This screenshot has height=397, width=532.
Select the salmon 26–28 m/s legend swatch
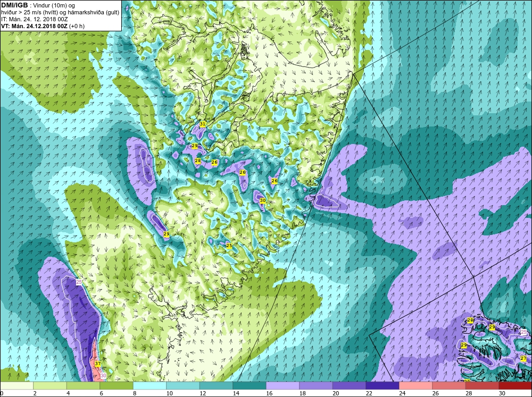click(x=449, y=385)
